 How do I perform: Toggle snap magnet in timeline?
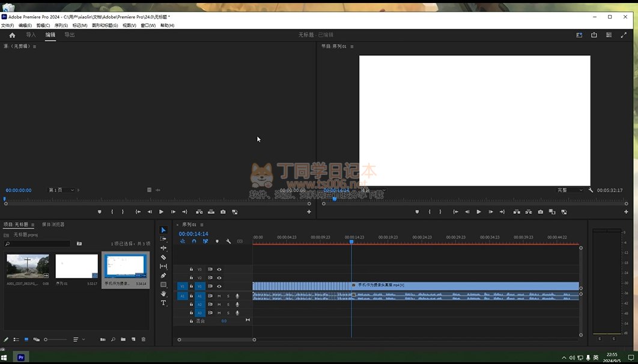194,241
